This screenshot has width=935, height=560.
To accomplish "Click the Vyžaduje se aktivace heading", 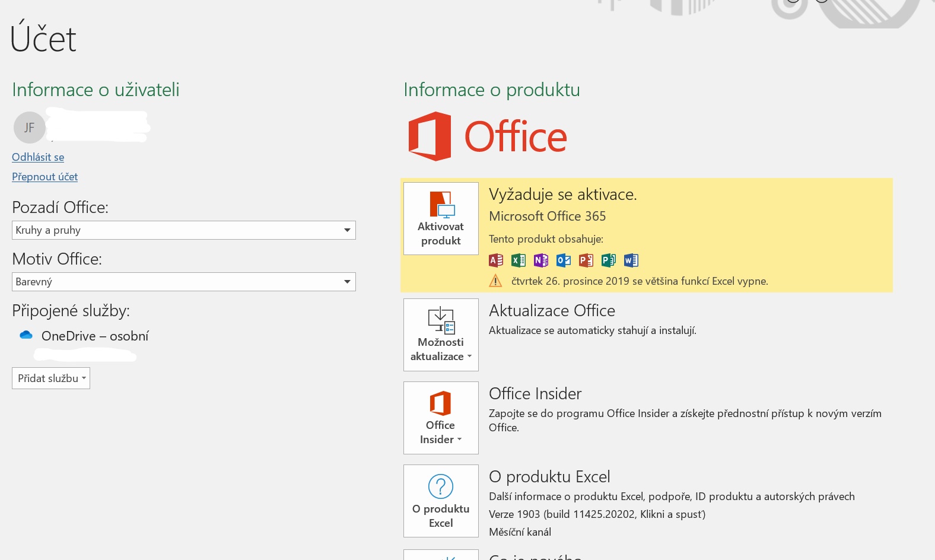I will point(562,195).
